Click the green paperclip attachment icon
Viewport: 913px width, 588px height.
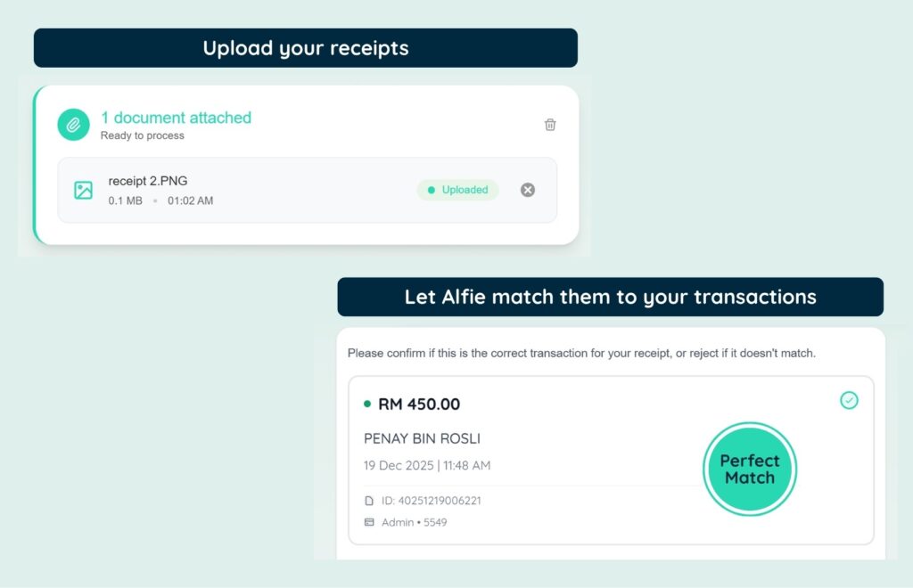tap(73, 125)
